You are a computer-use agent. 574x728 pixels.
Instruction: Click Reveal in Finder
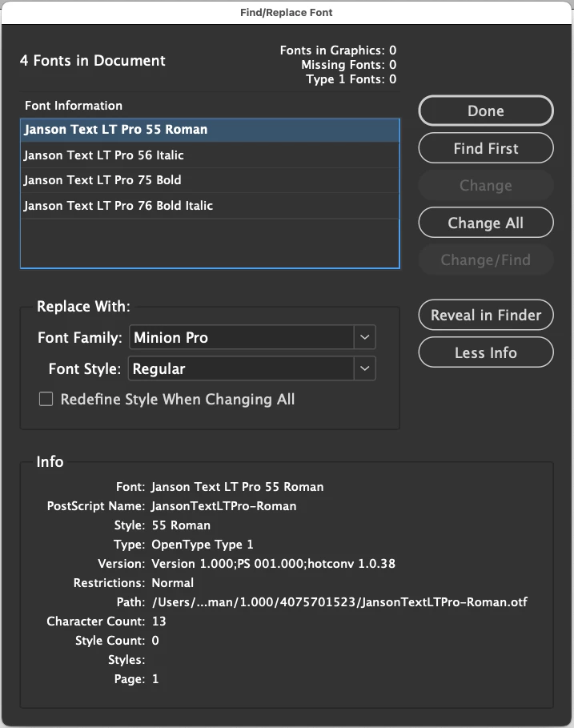[486, 315]
